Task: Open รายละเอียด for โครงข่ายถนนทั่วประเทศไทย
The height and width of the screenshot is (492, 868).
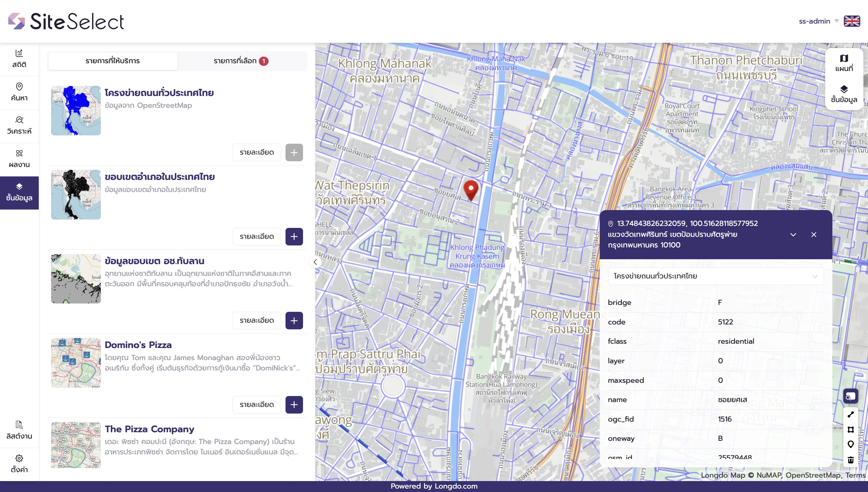Action: (257, 152)
